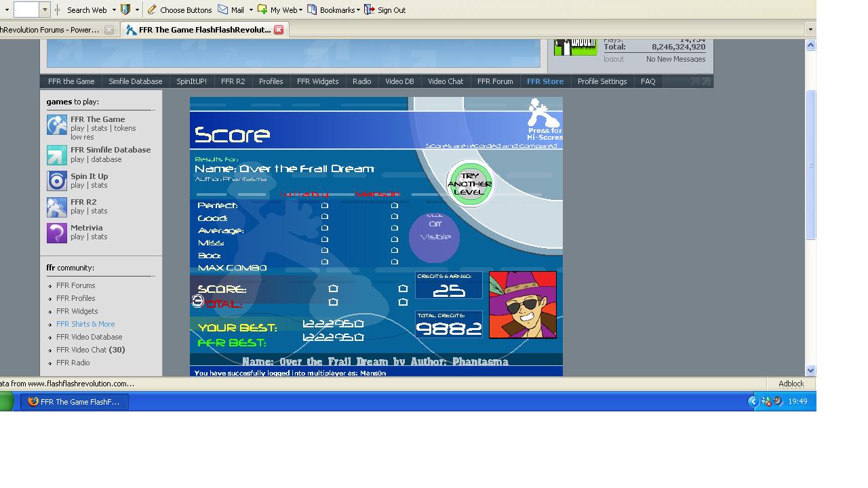
Task: Click the FFR R2 game icon
Action: [x=57, y=207]
